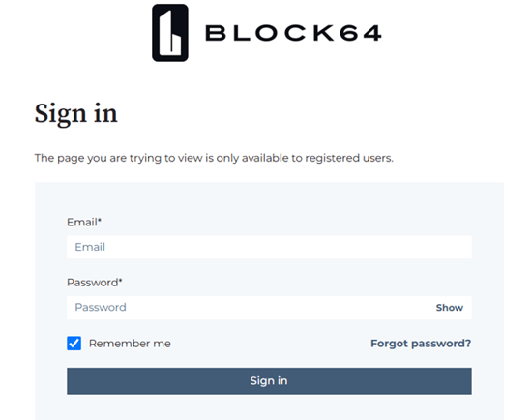Open the Forgot password link

coord(421,344)
